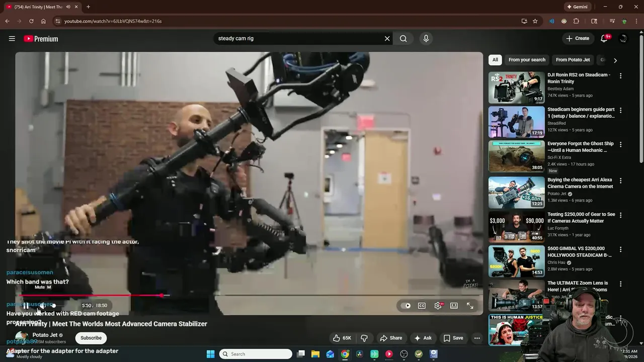Screen dimensions: 644x362
Task: Clear the search text with the X
Action: pyautogui.click(x=387, y=38)
